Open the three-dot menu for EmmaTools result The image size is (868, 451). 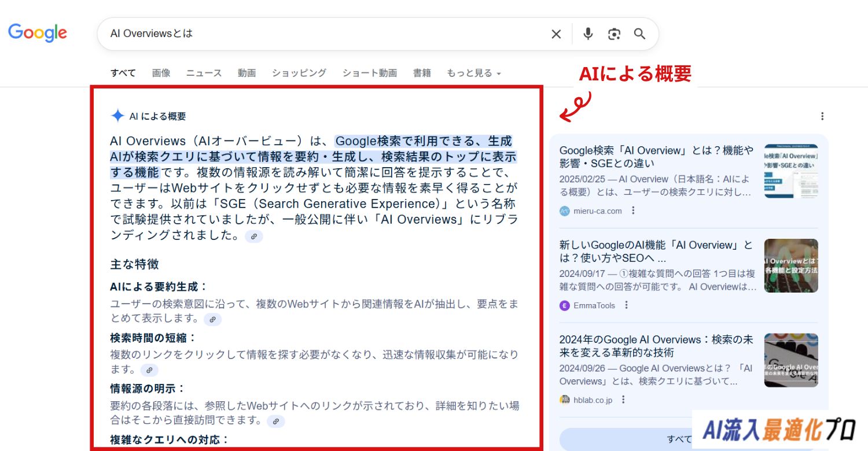coord(626,305)
